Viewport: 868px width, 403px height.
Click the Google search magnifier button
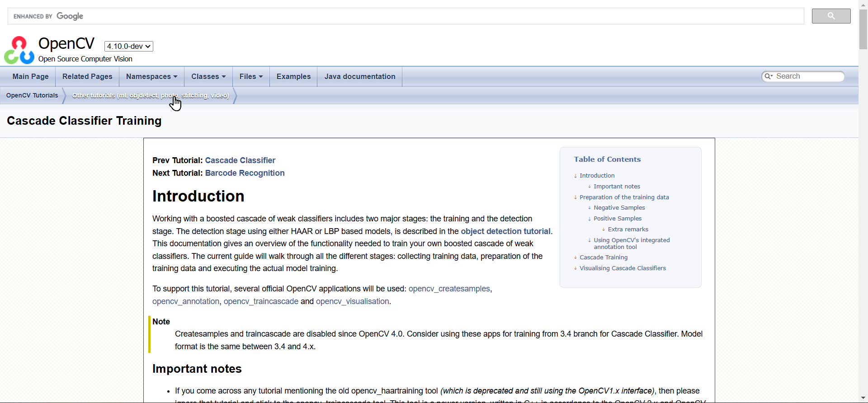830,16
